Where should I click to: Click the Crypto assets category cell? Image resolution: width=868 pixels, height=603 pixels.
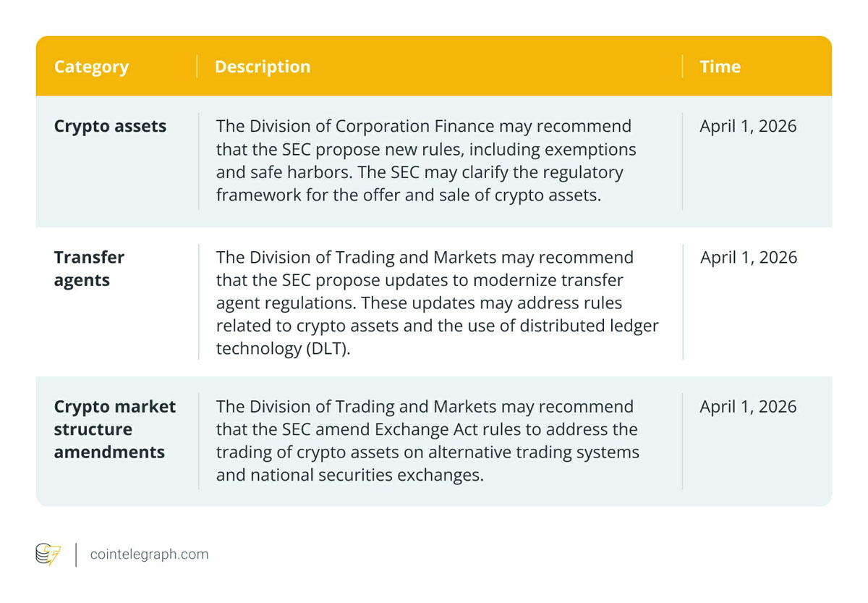click(x=110, y=126)
